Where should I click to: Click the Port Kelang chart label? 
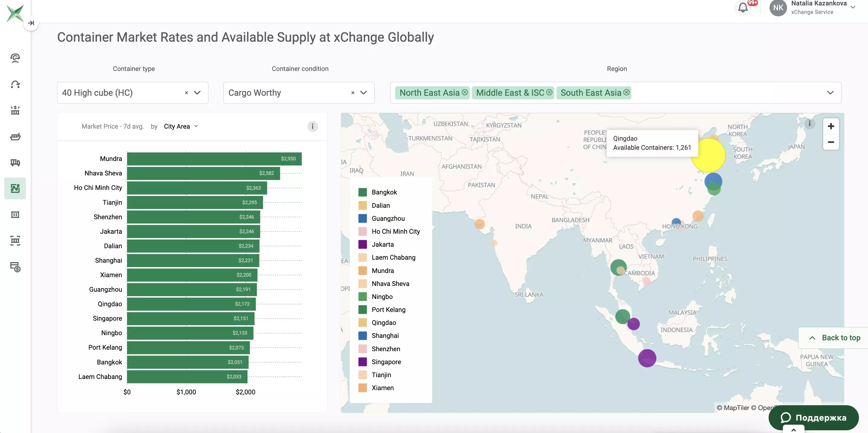[105, 348]
